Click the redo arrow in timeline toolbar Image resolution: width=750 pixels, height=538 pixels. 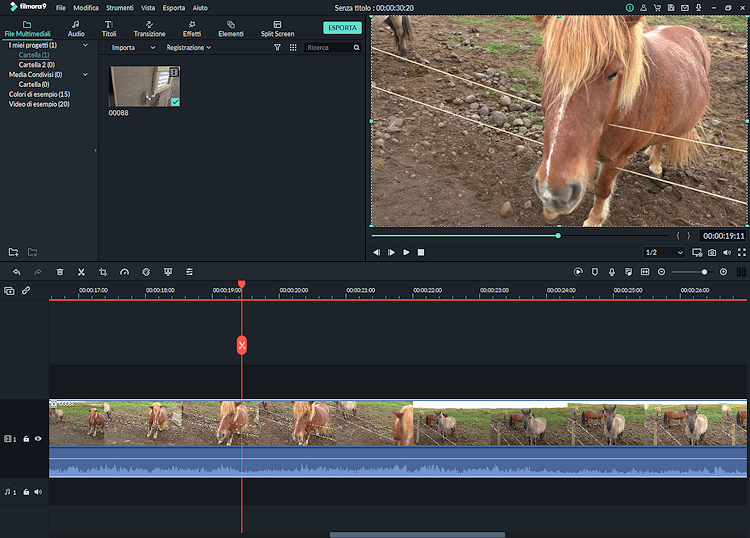point(38,272)
